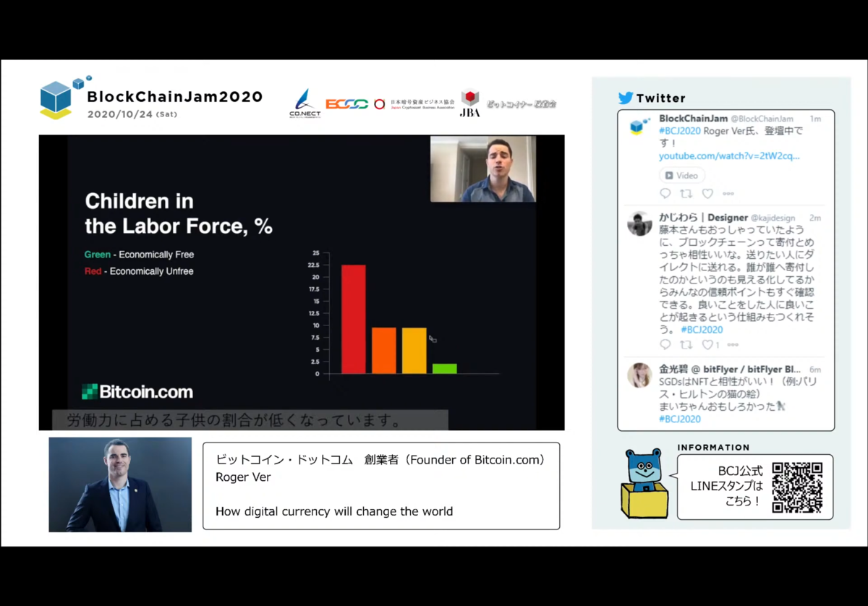Click the 'Red - Economically Unfree' legend
Screen dimensions: 868x606
click(139, 271)
